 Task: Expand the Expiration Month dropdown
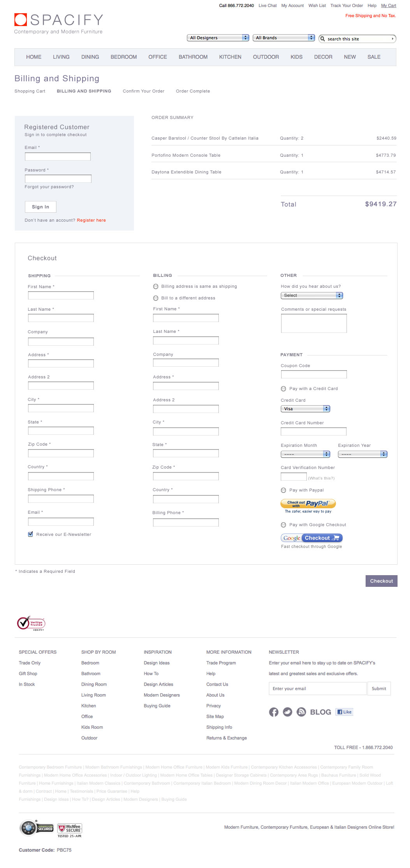click(305, 454)
